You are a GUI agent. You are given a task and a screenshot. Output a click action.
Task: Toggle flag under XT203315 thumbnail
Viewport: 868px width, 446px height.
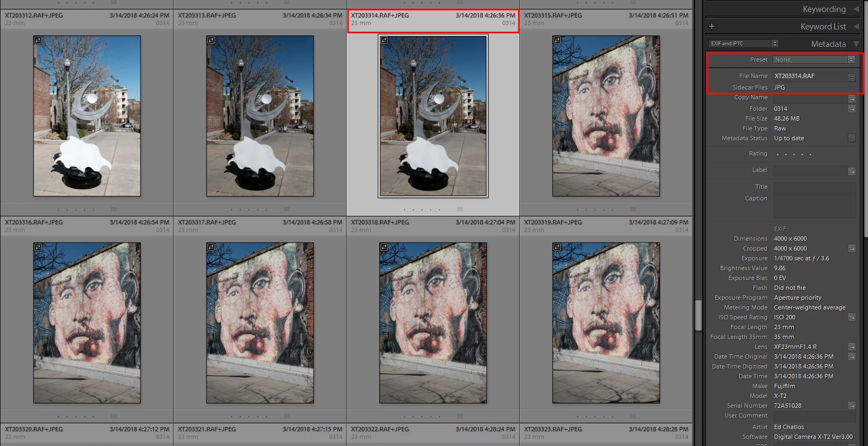(x=633, y=209)
